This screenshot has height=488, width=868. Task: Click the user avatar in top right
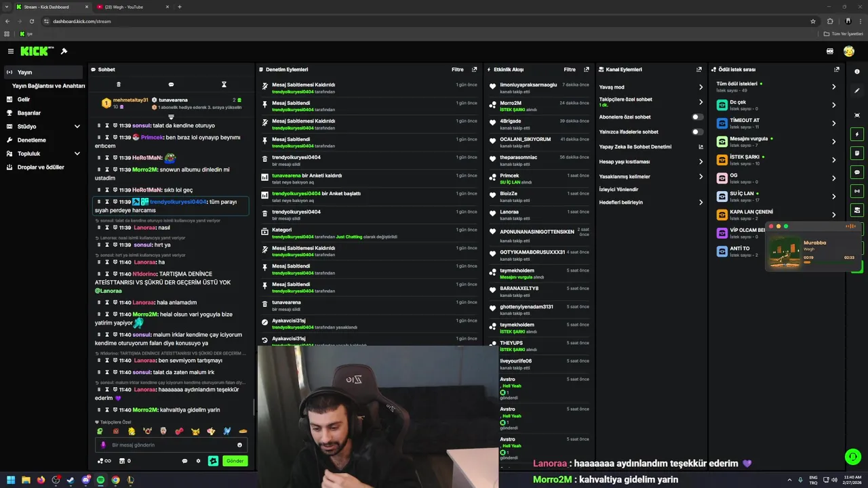coord(849,52)
